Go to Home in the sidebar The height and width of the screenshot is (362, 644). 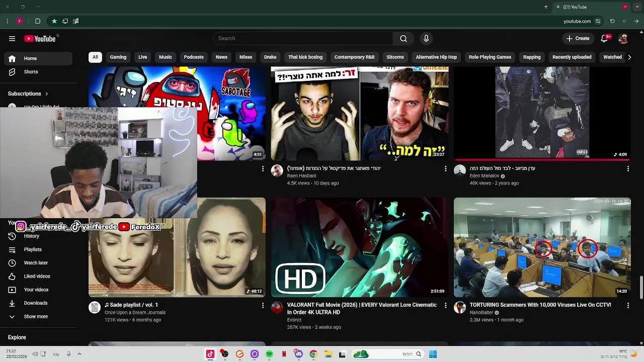[x=38, y=58]
